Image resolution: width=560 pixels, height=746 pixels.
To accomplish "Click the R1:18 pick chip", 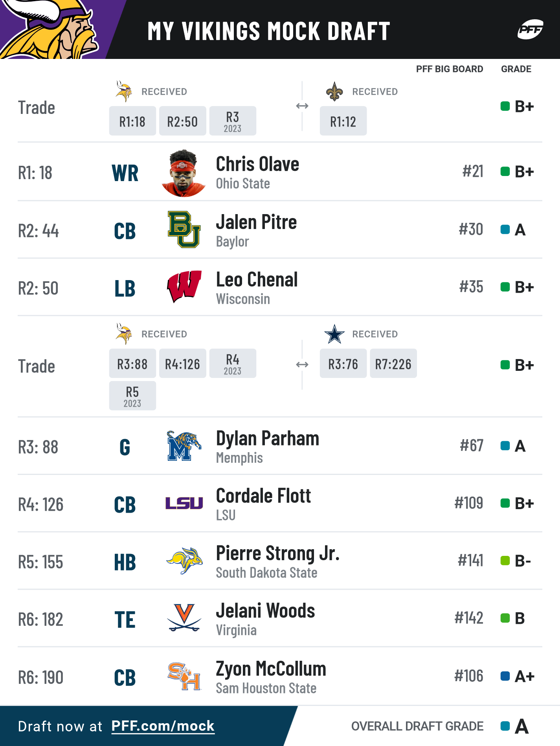I will [x=132, y=121].
